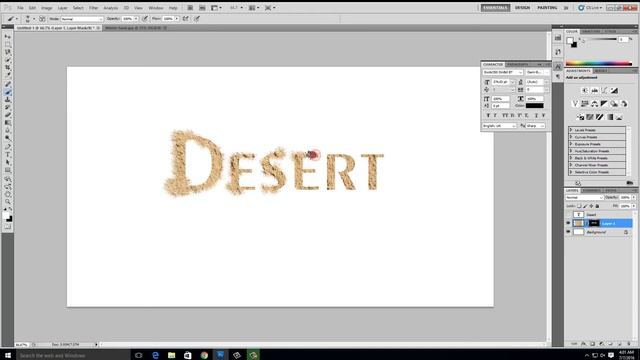This screenshot has width=640, height=360.
Task: Open the brush Mode dropdown set to Normal
Action: 82,19
